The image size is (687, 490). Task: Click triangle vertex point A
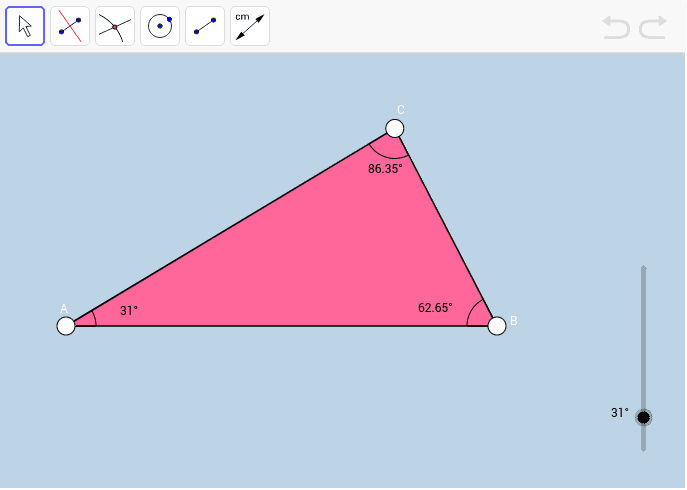(66, 326)
